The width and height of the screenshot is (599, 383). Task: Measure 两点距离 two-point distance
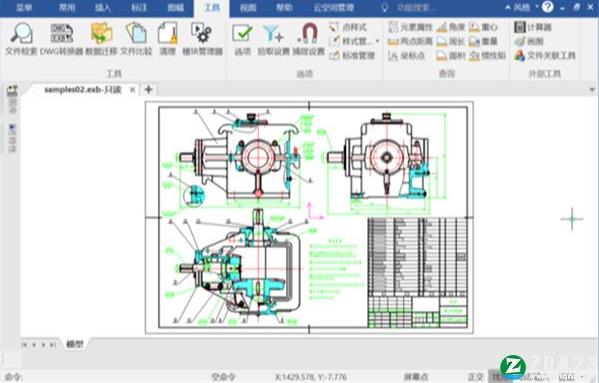coord(410,41)
